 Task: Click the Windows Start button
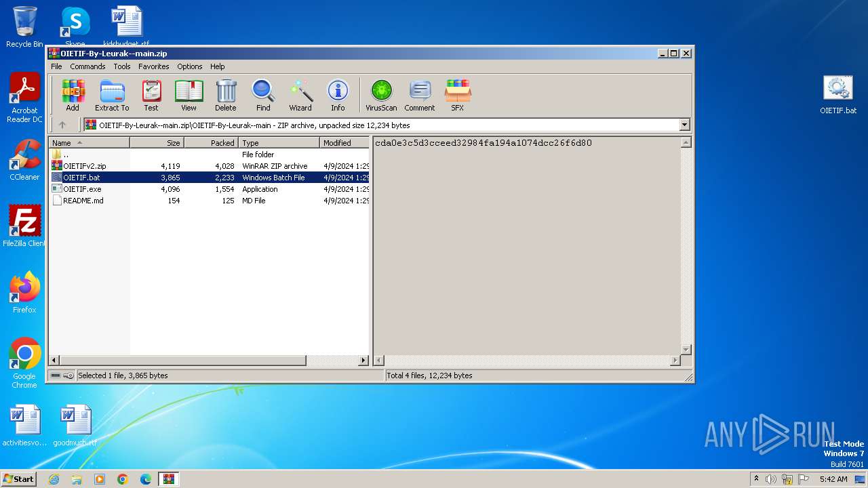tap(19, 479)
